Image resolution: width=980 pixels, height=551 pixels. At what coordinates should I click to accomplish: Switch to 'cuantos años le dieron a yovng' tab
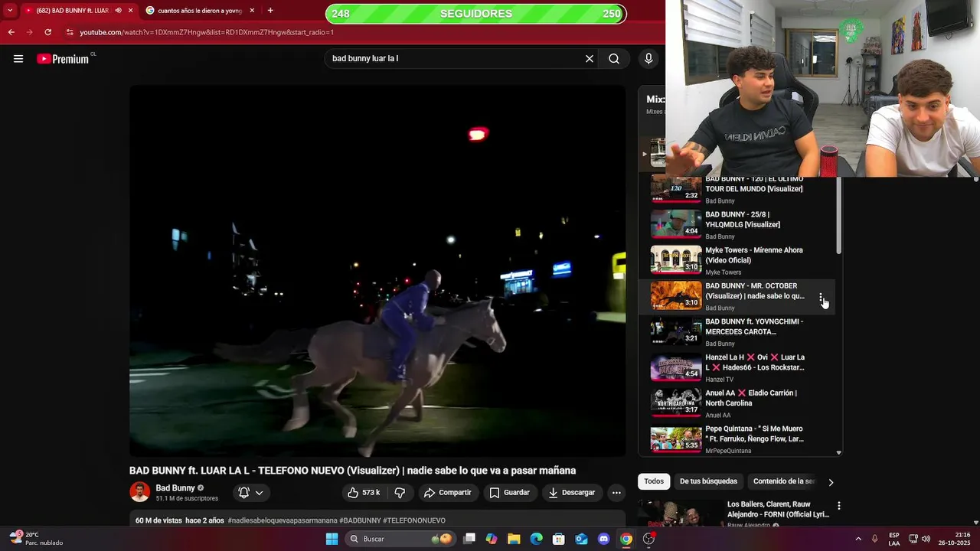(201, 11)
